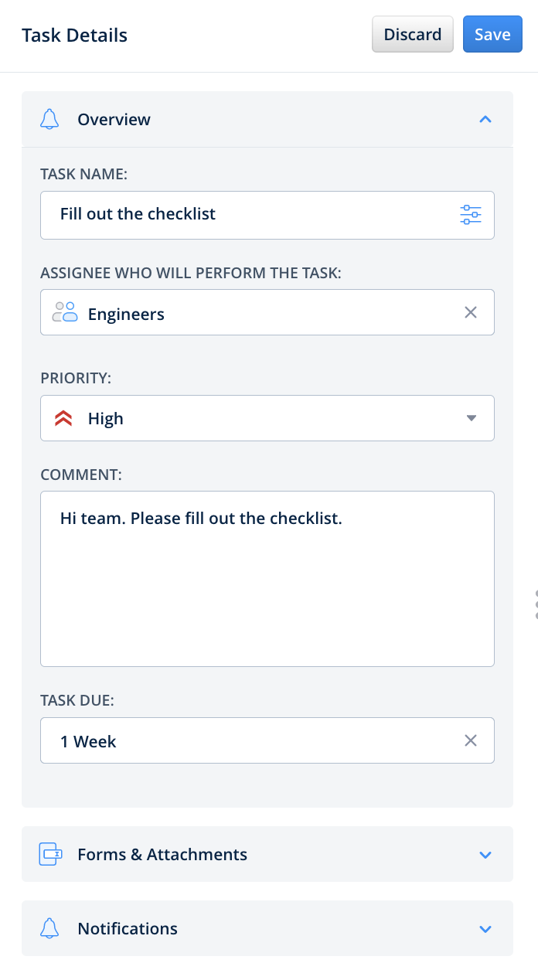Clear the Engineers assignee
This screenshot has height=980, width=538.
pos(470,313)
